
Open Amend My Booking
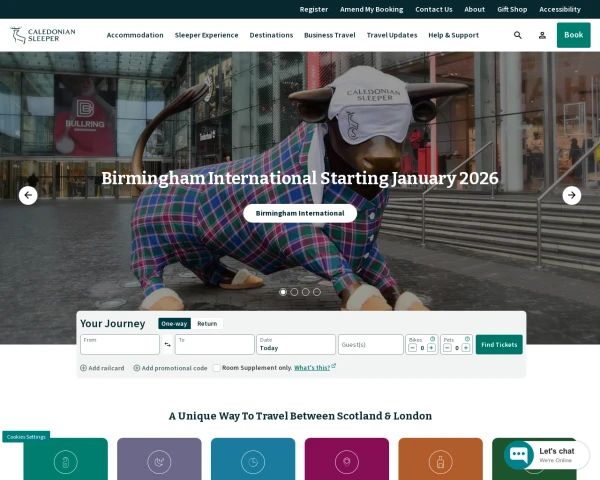click(x=372, y=10)
